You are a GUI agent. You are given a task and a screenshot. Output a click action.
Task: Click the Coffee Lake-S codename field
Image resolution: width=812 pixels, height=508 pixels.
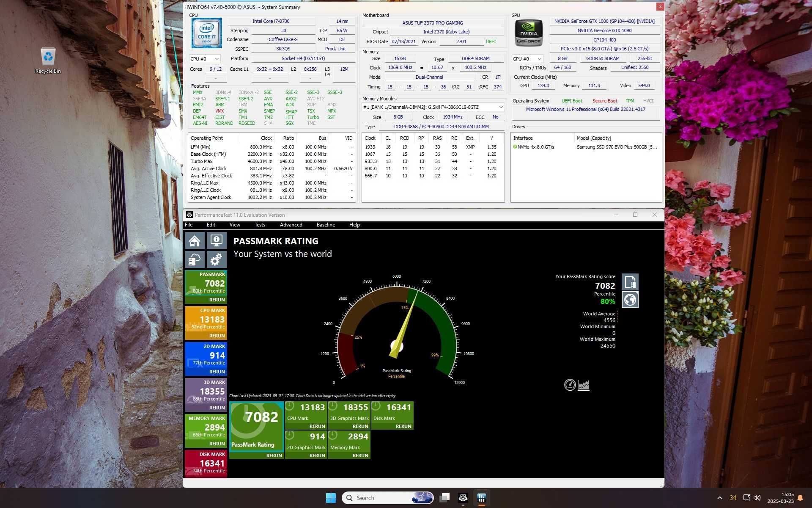coord(283,39)
